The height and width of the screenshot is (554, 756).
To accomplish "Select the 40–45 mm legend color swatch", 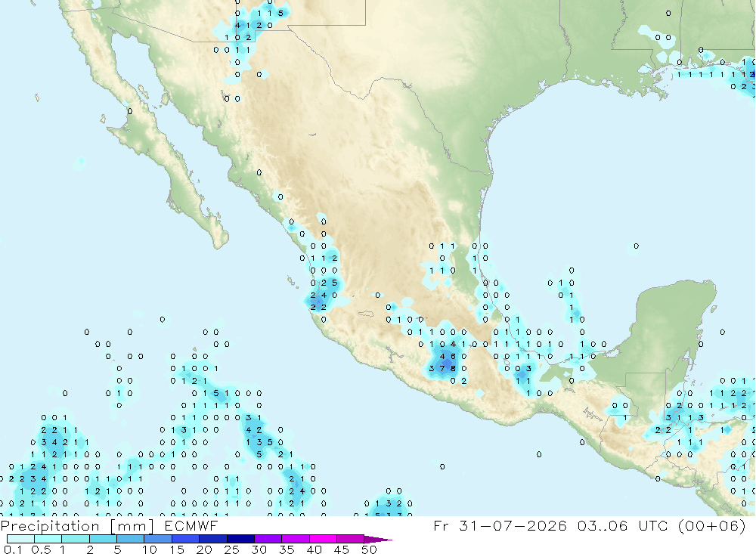I will click(x=323, y=539).
